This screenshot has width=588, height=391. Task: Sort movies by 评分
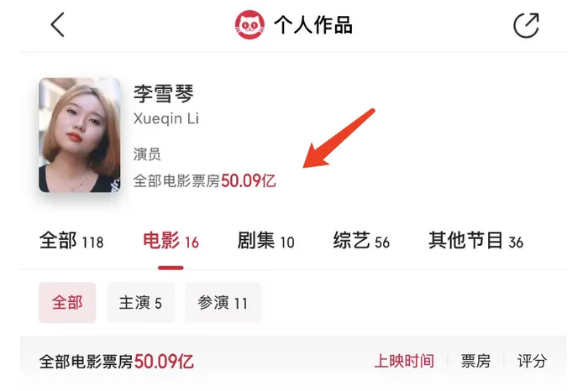click(532, 361)
